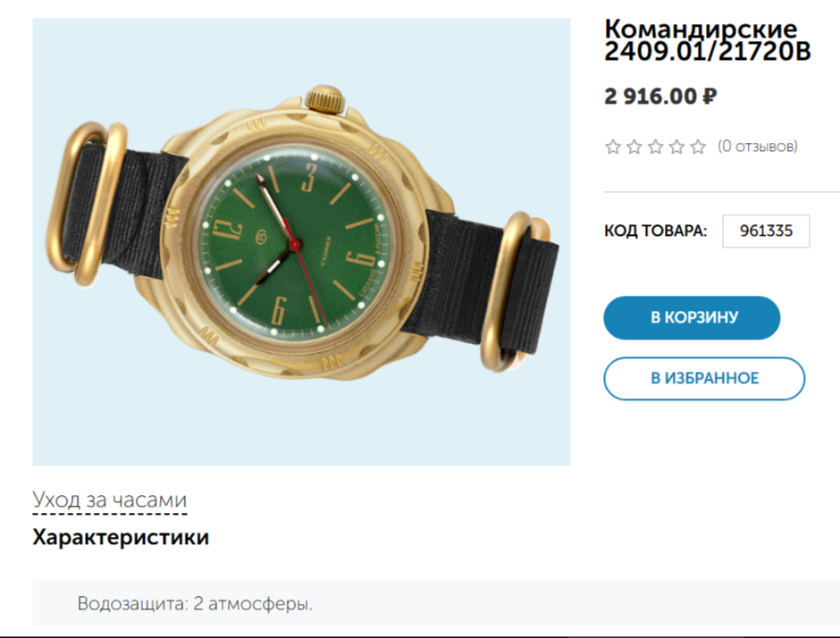840x638 pixels.
Task: Click the third rating star
Action: pyautogui.click(x=656, y=147)
